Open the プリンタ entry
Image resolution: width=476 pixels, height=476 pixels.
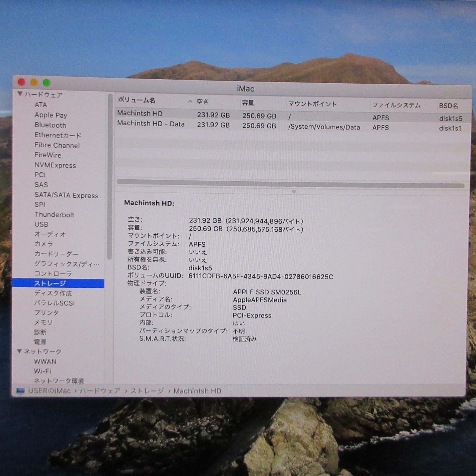47,313
